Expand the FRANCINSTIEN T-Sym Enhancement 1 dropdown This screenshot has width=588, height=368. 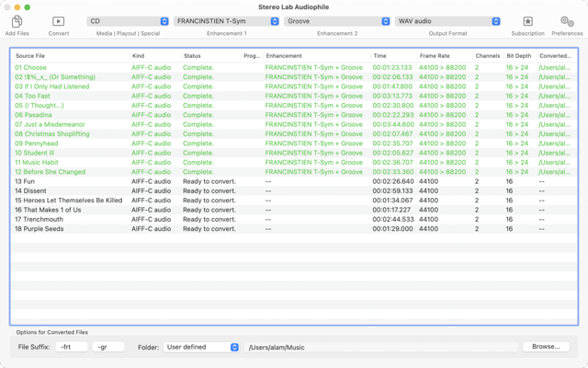pos(226,21)
